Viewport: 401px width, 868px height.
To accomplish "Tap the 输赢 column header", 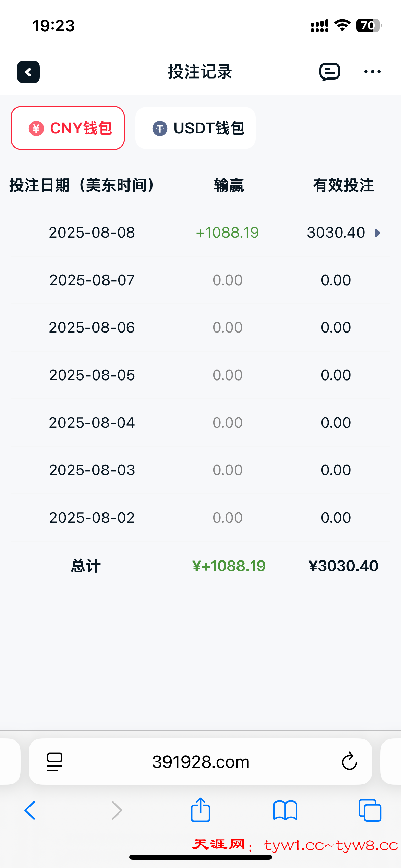I will pyautogui.click(x=229, y=185).
